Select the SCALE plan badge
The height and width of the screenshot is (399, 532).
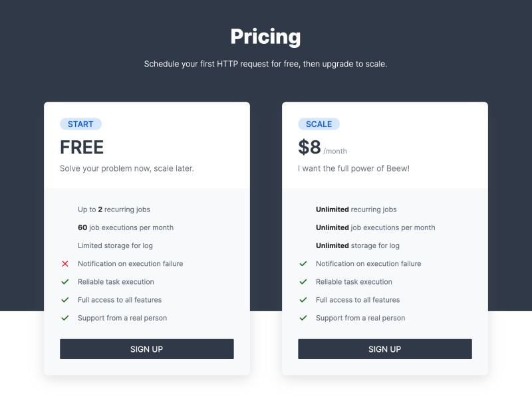tap(319, 124)
